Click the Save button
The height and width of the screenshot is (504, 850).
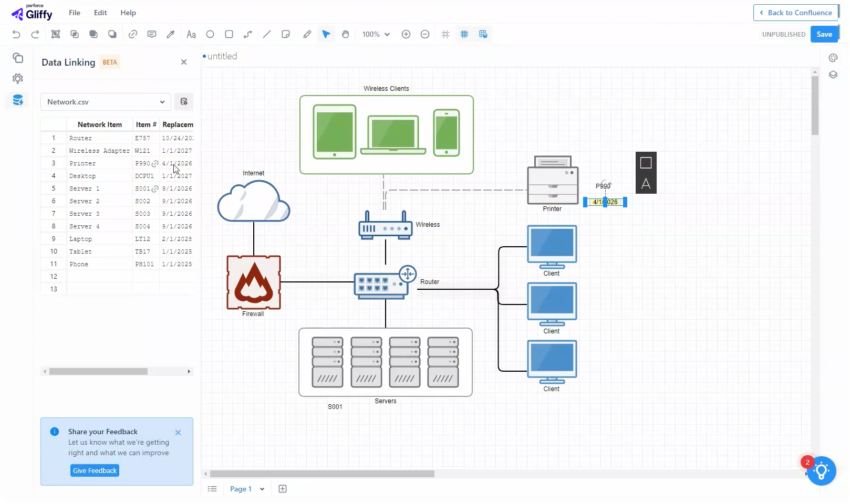[824, 35]
